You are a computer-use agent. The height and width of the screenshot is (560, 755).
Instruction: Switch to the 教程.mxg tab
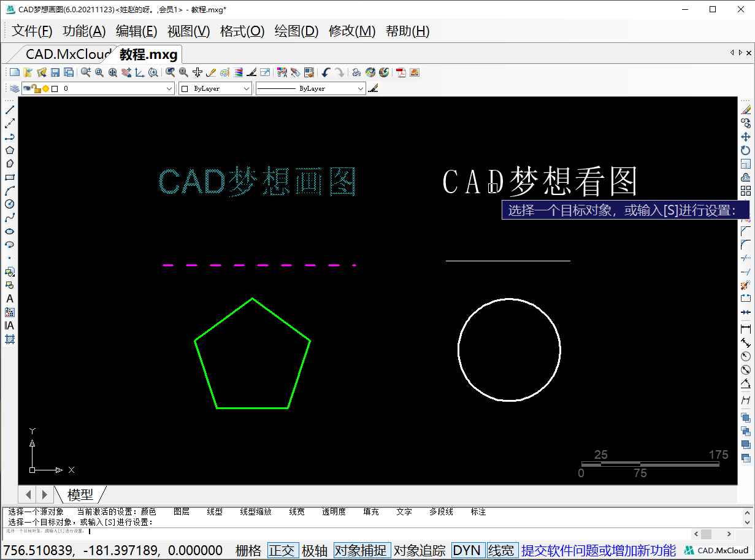click(x=148, y=54)
